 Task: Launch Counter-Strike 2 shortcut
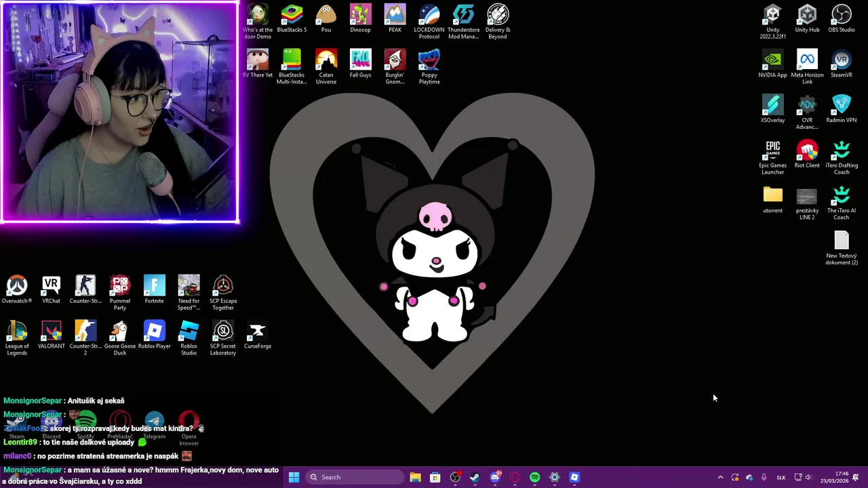[x=85, y=338]
